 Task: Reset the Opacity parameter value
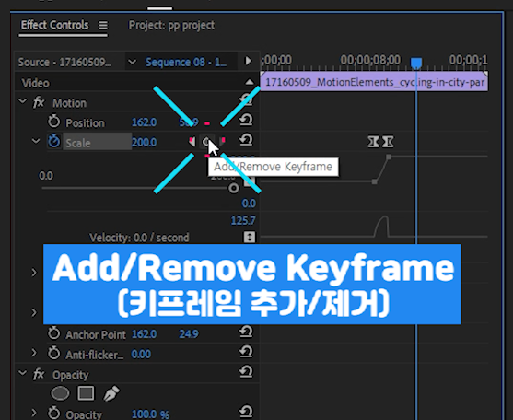[246, 412]
